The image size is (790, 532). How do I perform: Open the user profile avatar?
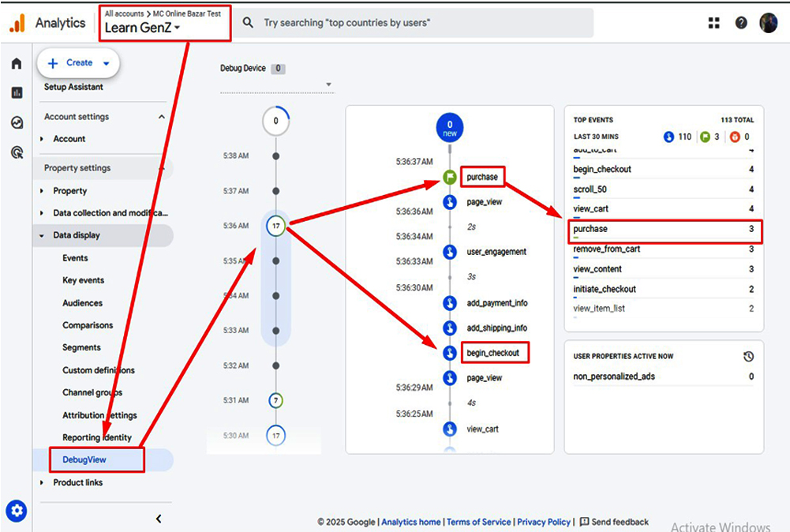769,23
